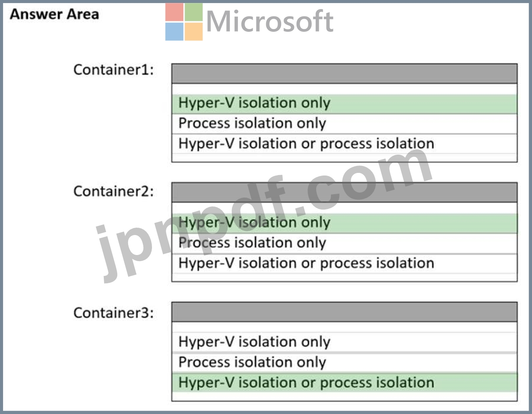This screenshot has height=414, width=532.
Task: Click the Microsoft wordmark text
Action: (270, 22)
